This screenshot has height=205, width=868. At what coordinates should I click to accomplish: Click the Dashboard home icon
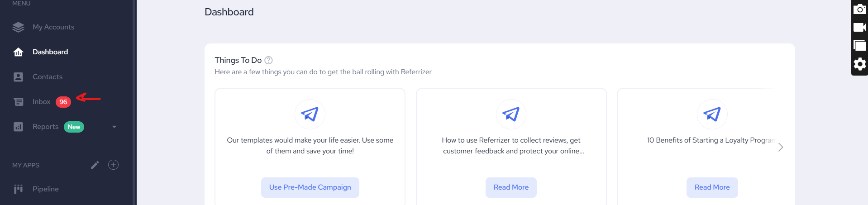(x=19, y=52)
